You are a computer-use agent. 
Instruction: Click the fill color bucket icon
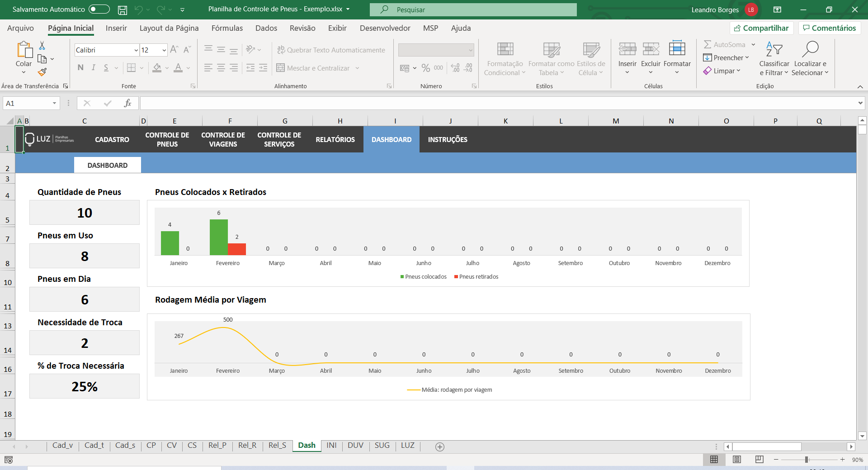[x=157, y=68]
